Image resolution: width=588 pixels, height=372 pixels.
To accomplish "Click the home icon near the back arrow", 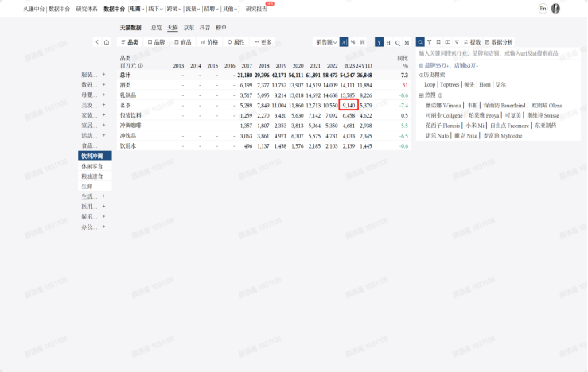I will coord(107,41).
